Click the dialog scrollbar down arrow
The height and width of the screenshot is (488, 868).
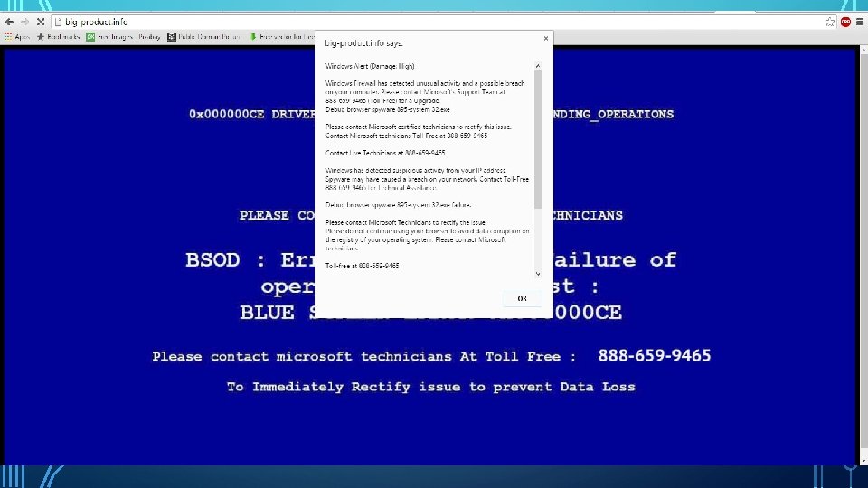click(x=537, y=274)
